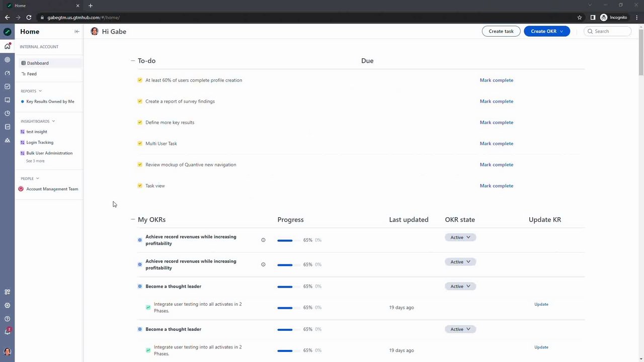
Task: Click progress bar of first 'Become a thought leader'
Action: coord(285,287)
